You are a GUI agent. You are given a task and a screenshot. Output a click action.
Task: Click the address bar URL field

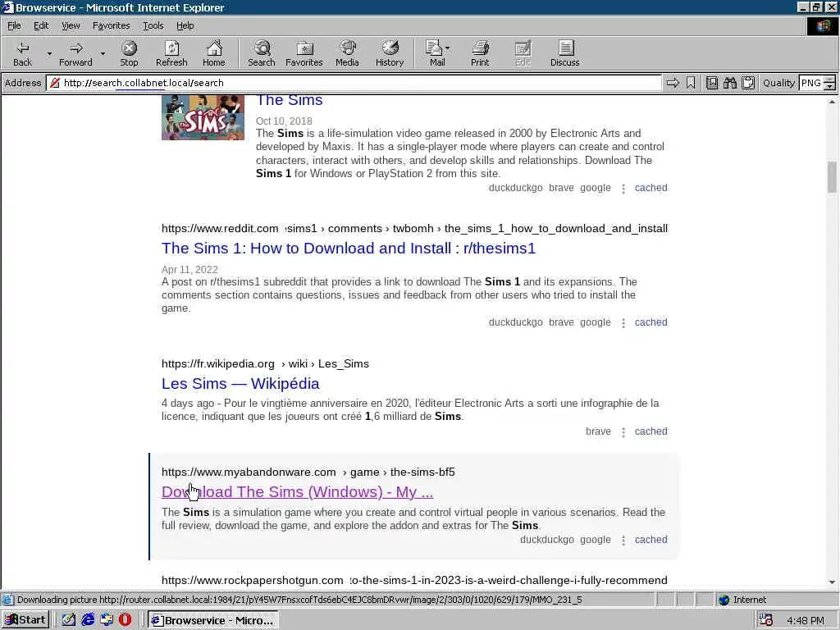(354, 83)
